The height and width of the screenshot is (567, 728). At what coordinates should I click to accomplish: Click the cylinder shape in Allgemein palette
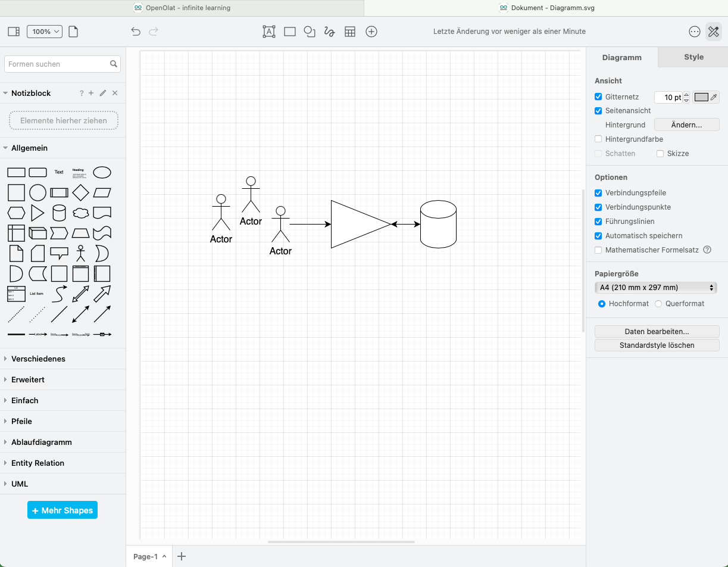pos(59,213)
